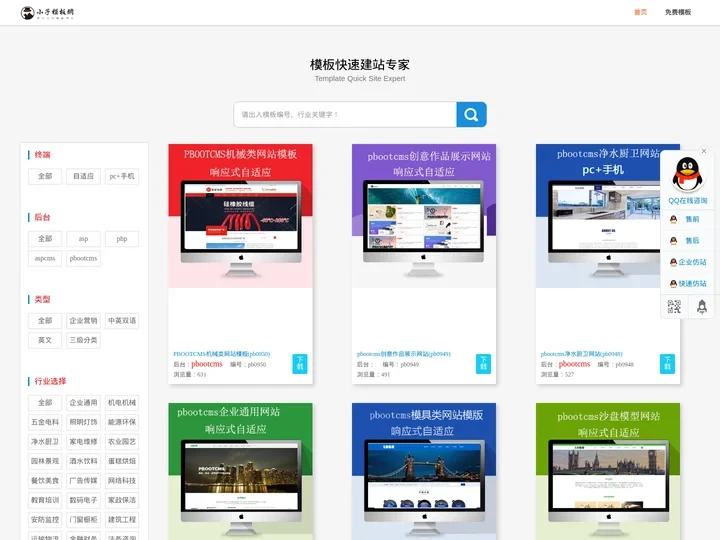Screen dimensions: 720x540
Task: Select the pc+手机 terminal filter
Action: tap(122, 176)
